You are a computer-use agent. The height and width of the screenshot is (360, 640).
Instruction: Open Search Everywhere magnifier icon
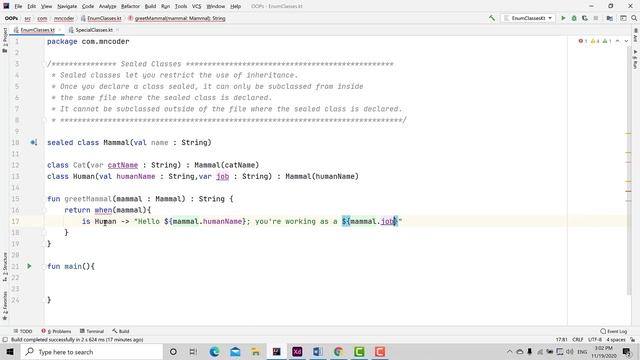pyautogui.click(x=634, y=18)
